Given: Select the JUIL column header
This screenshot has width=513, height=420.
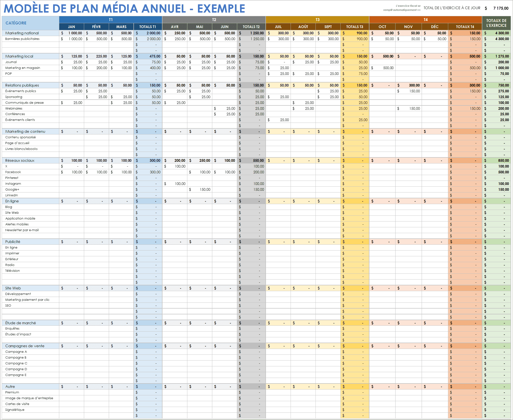Looking at the screenshot, I should click(x=278, y=27).
